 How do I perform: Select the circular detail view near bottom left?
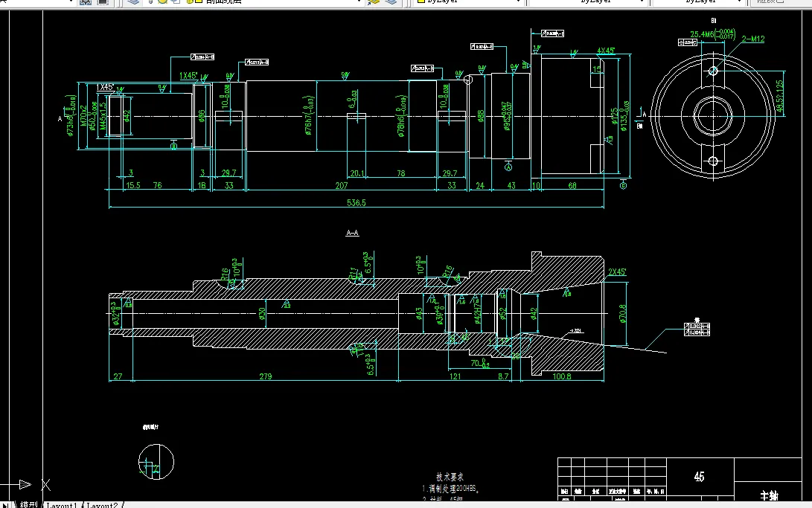pyautogui.click(x=156, y=461)
